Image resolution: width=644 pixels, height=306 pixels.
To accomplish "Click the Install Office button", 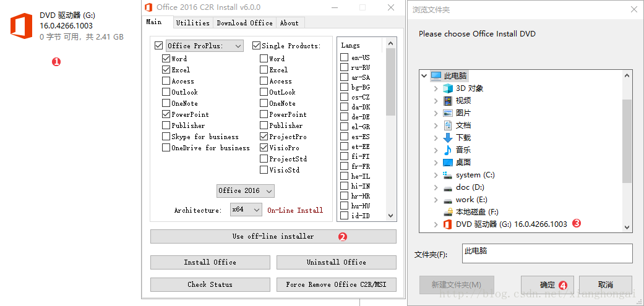I will (x=210, y=262).
